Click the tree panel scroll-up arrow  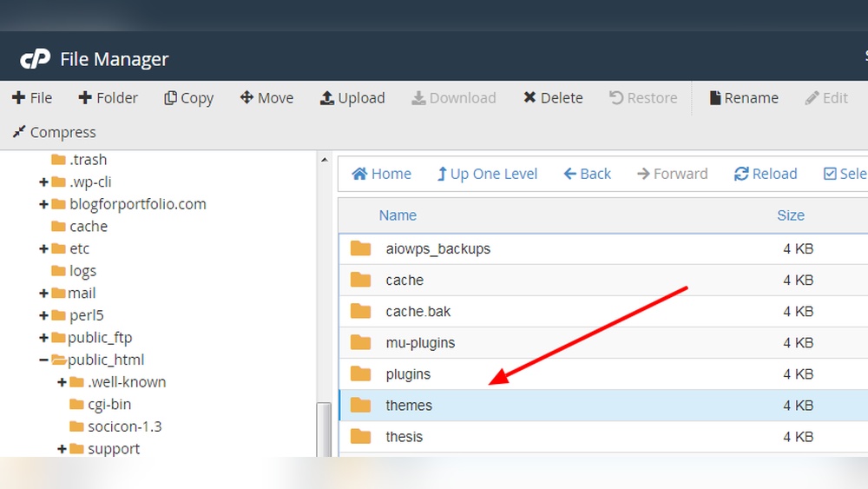[x=325, y=160]
